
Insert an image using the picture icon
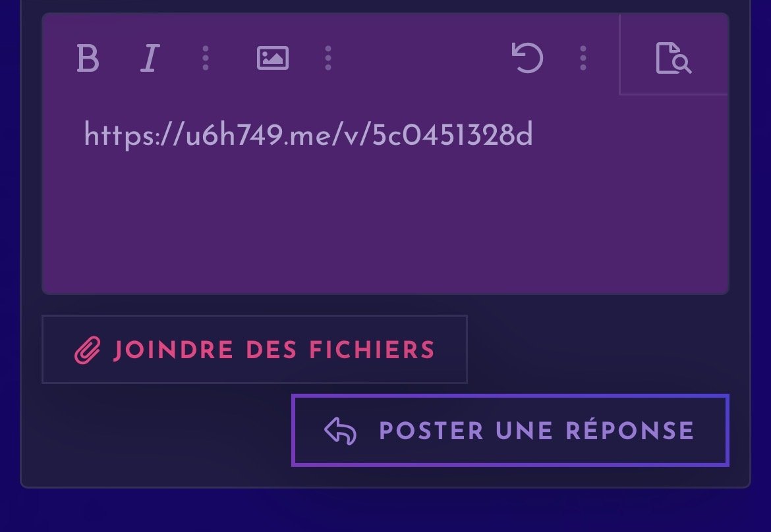point(272,58)
